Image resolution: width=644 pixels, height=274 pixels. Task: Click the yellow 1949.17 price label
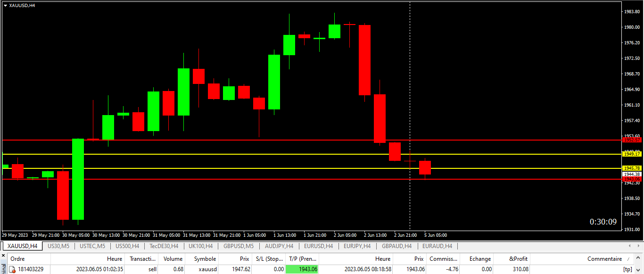[632, 154]
